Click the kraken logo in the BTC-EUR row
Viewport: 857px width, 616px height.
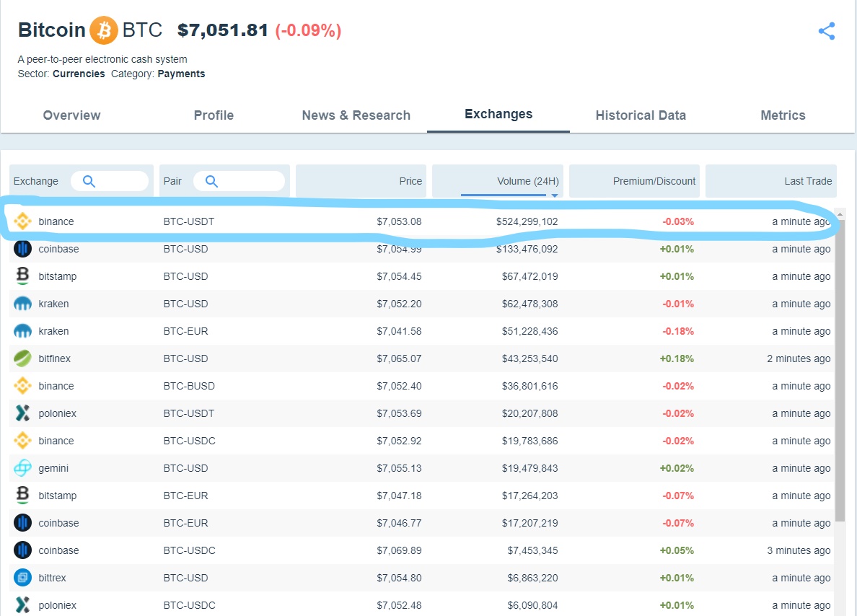(22, 330)
